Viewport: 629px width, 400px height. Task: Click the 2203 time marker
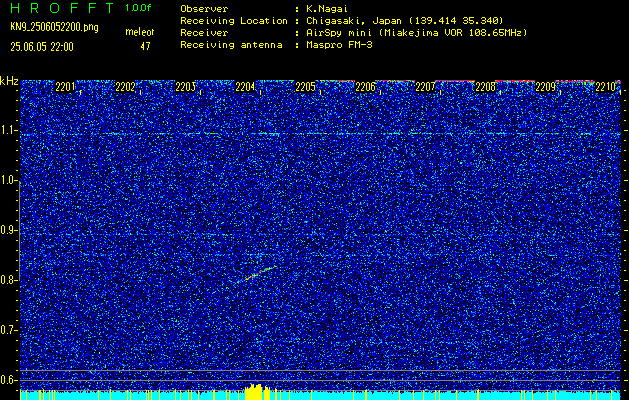(x=185, y=87)
